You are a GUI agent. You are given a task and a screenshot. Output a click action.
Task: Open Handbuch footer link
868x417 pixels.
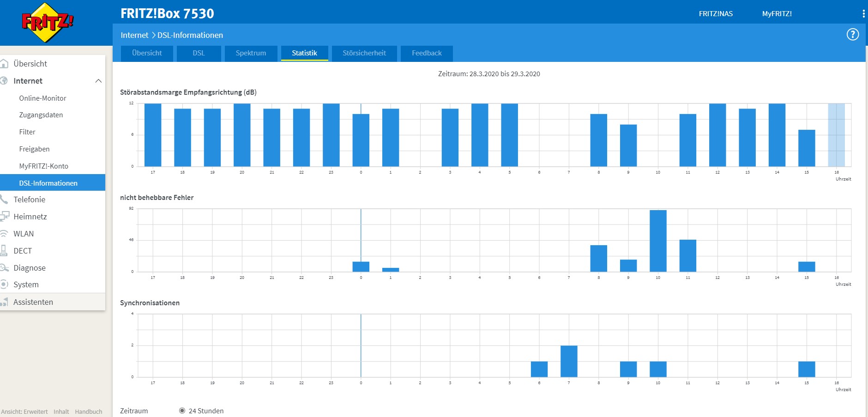click(x=89, y=411)
